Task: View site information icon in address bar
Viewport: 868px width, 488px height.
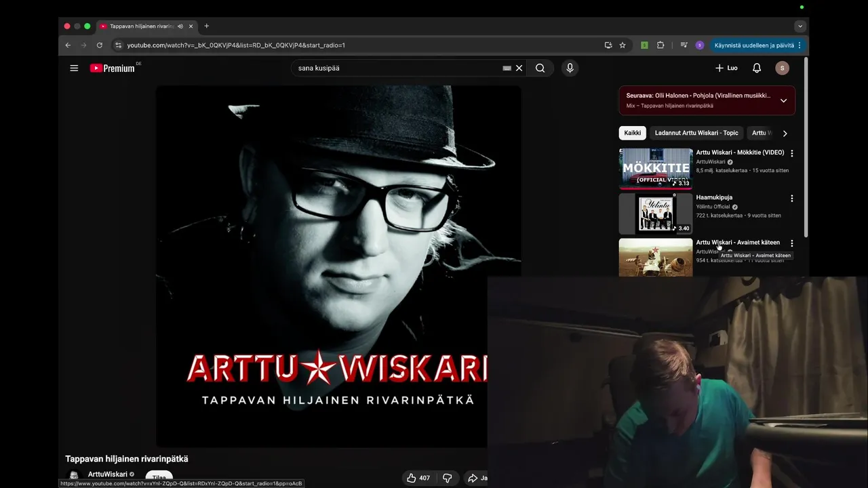Action: tap(118, 45)
